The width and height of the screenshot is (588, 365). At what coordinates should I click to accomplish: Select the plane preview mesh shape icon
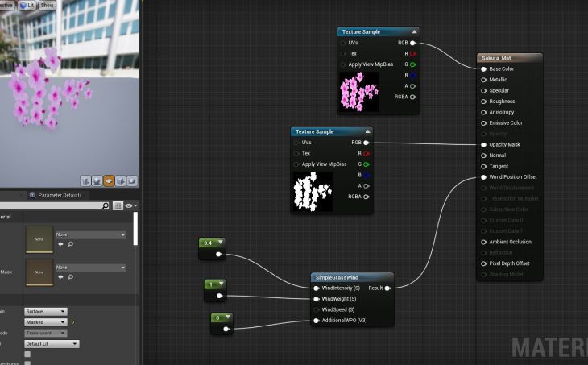click(109, 180)
